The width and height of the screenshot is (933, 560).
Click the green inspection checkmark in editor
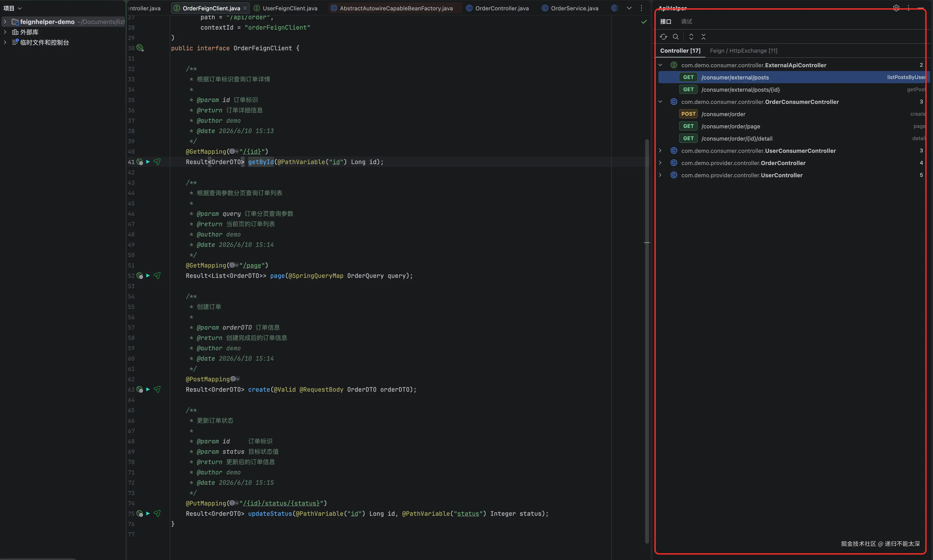tap(644, 22)
